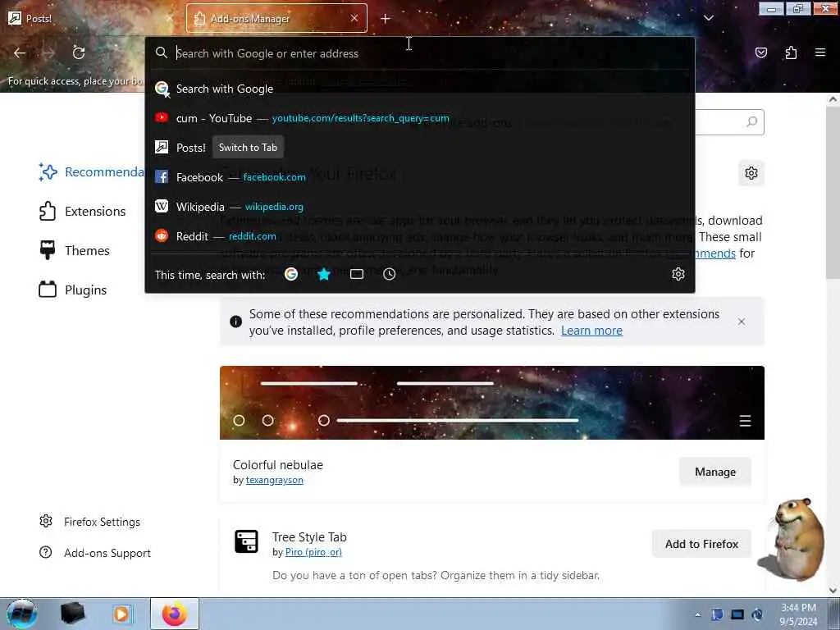Open the Wikipedia suggestion
This screenshot has height=630, width=840.
pos(420,206)
